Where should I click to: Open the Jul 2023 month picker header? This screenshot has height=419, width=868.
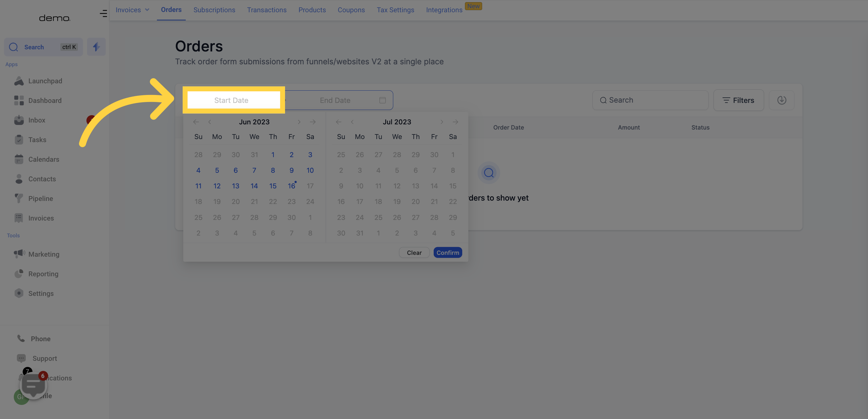point(397,122)
